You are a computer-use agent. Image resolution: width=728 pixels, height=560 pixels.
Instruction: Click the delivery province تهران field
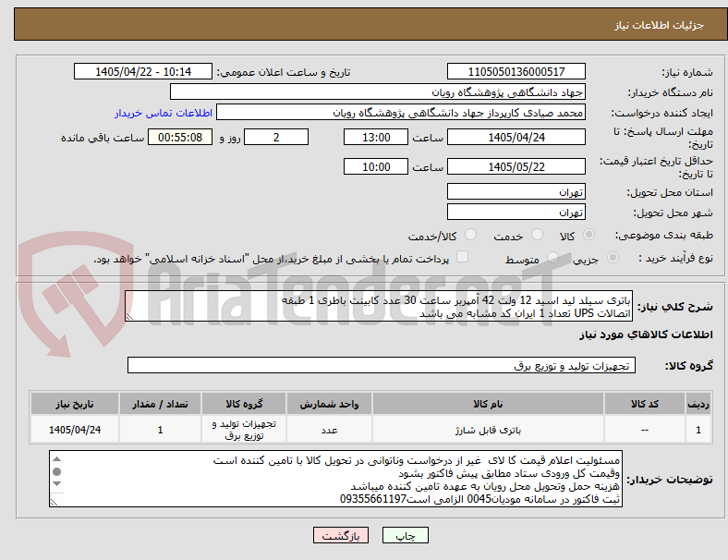(x=516, y=192)
